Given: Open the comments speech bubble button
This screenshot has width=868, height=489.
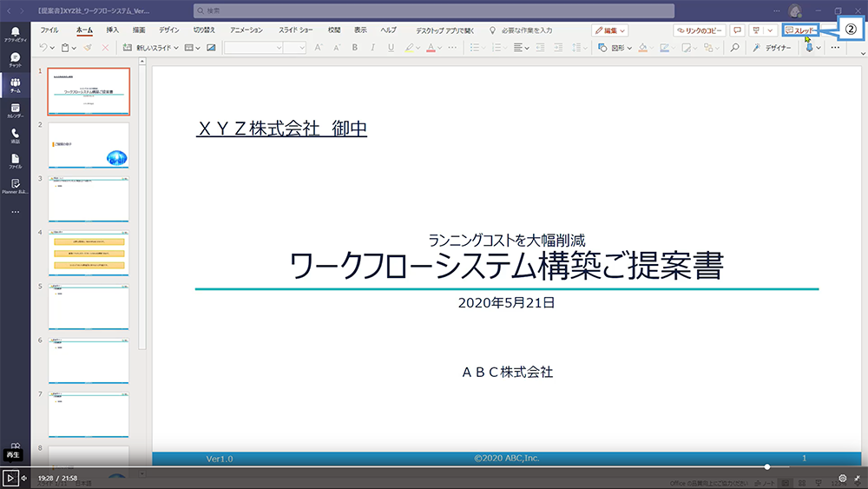Looking at the screenshot, I should click(737, 30).
